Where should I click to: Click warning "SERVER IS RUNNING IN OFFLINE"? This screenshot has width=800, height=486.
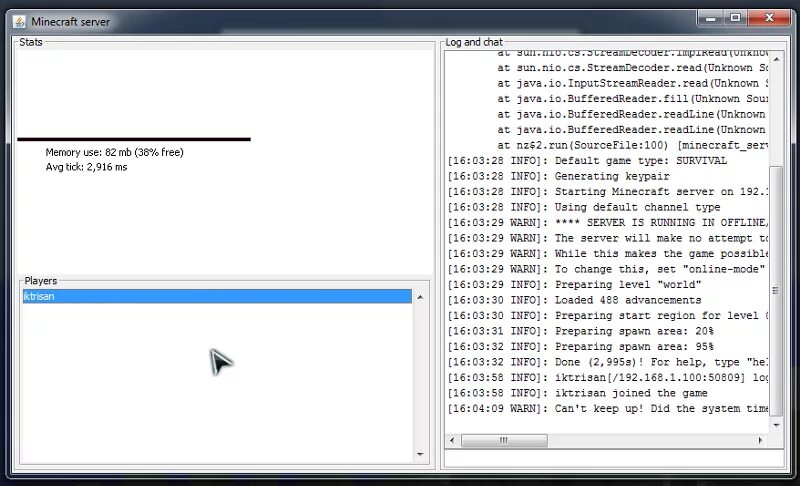click(x=608, y=222)
